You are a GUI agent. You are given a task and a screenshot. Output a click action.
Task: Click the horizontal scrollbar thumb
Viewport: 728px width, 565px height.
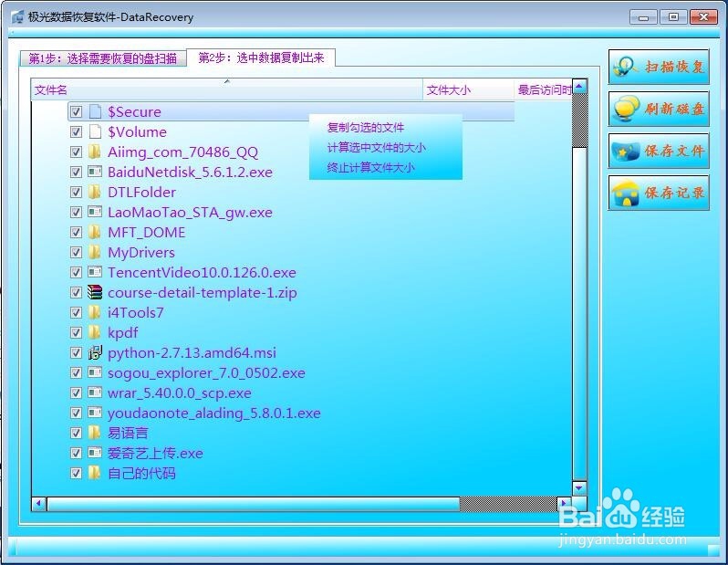point(254,504)
